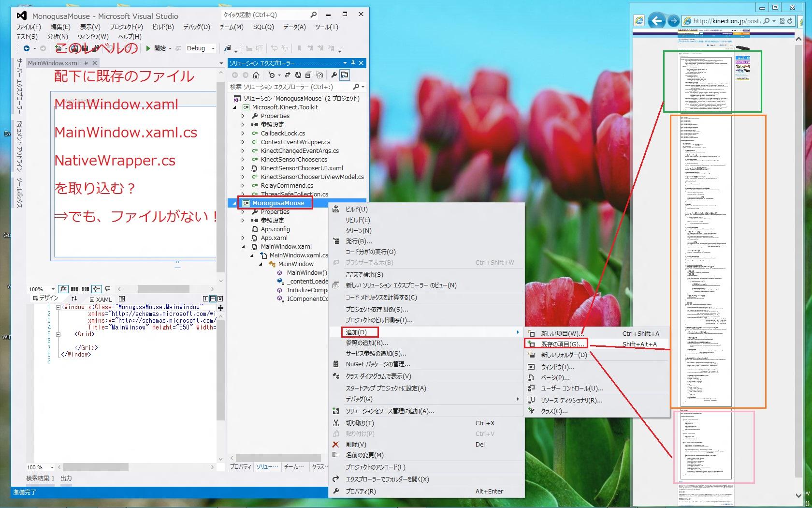The image size is (812, 508).
Task: Click the formula fx toggle in designer bar
Action: point(63,289)
